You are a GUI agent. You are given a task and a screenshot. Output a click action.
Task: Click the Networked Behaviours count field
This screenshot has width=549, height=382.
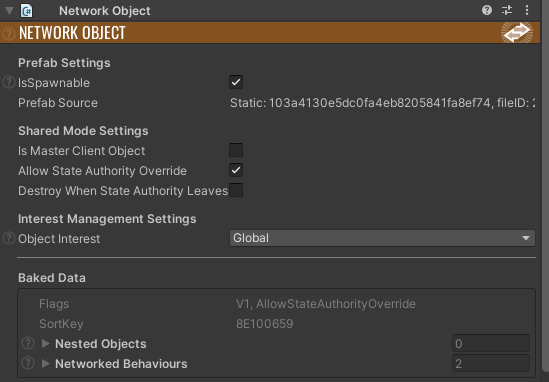tap(491, 364)
